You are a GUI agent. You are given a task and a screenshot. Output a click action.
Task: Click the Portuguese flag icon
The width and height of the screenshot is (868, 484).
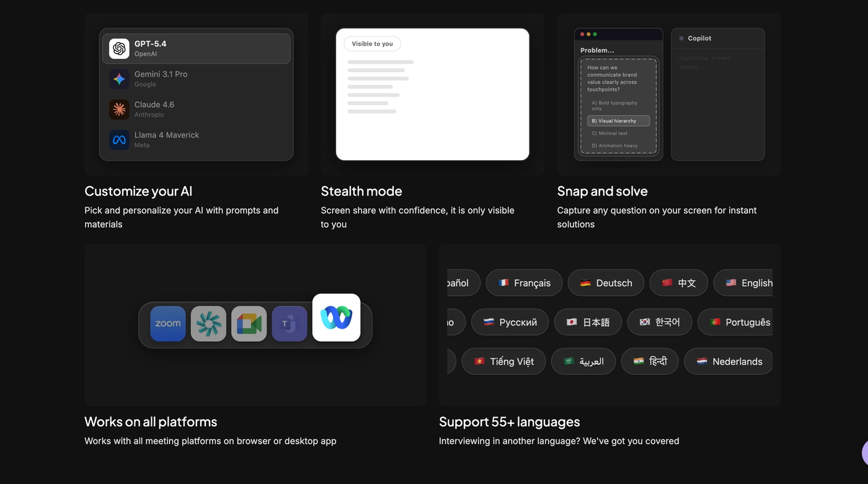click(715, 322)
